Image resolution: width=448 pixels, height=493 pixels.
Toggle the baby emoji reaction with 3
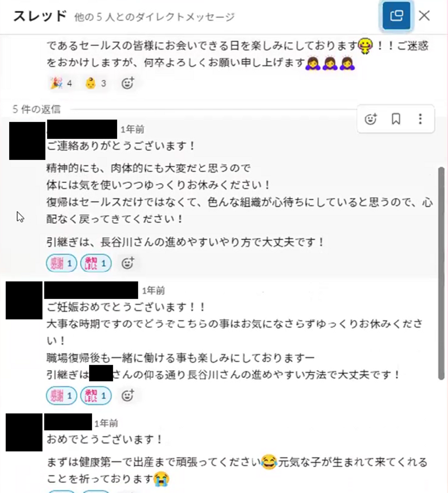[96, 83]
